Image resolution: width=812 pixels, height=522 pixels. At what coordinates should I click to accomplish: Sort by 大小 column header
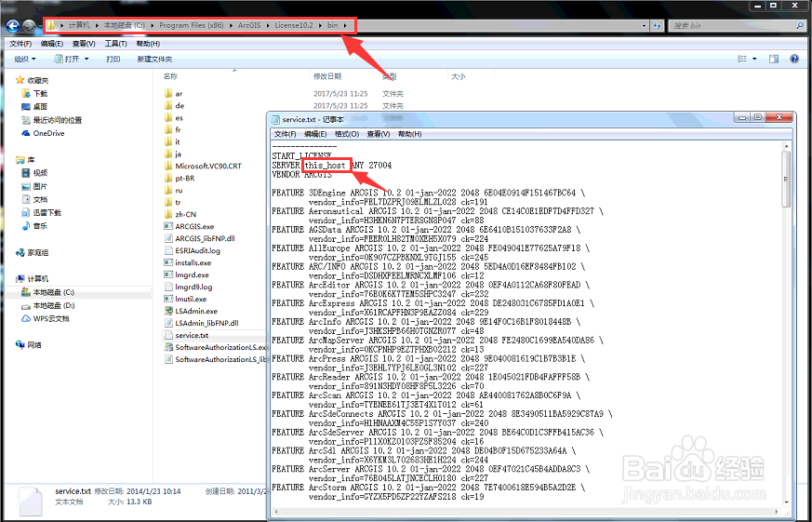pyautogui.click(x=459, y=76)
